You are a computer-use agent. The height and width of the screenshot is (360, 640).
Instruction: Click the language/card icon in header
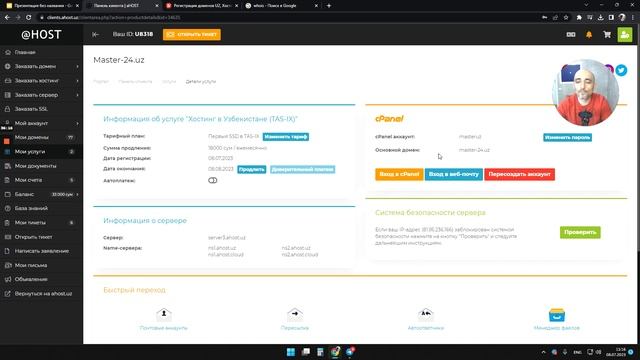[571, 35]
